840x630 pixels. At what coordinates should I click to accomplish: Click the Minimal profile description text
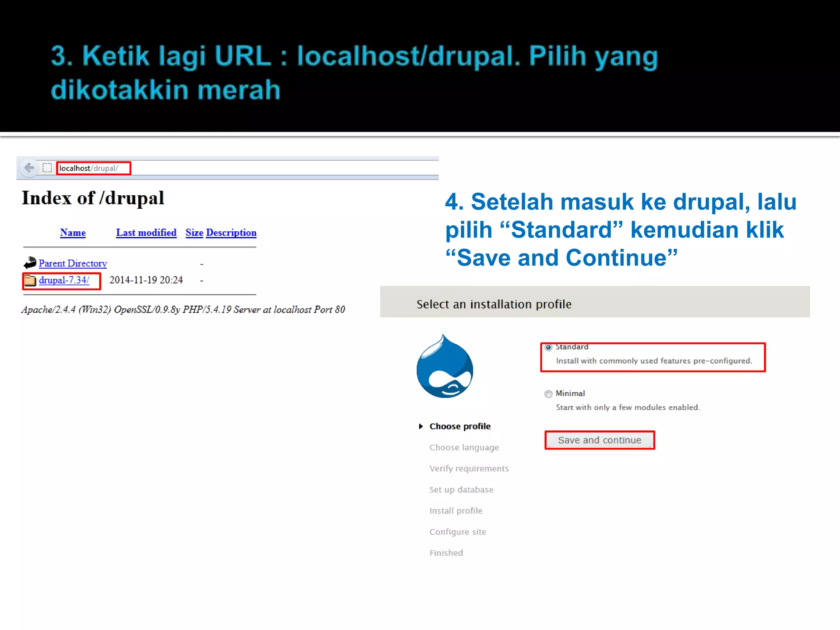click(628, 407)
